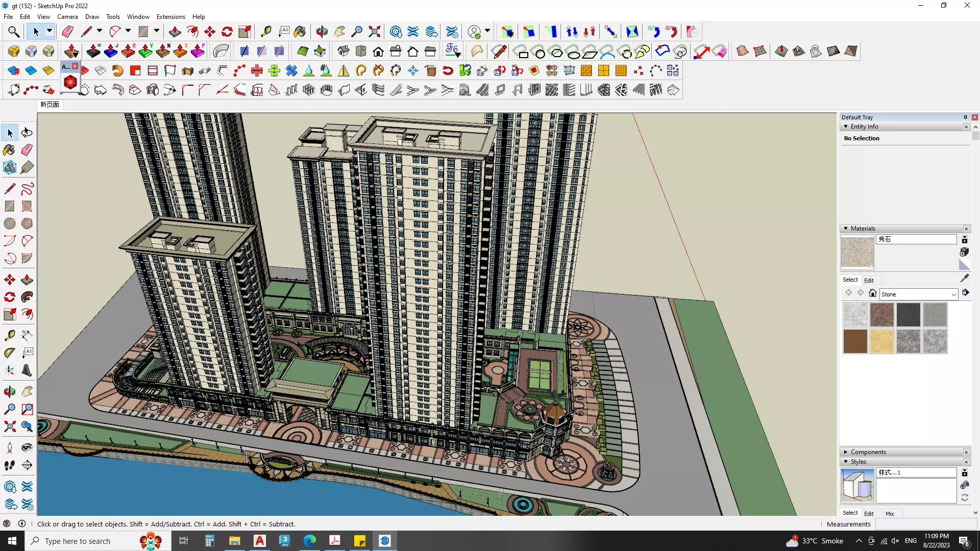Open the Draw menu
The height and width of the screenshot is (551, 980).
pyautogui.click(x=92, y=17)
